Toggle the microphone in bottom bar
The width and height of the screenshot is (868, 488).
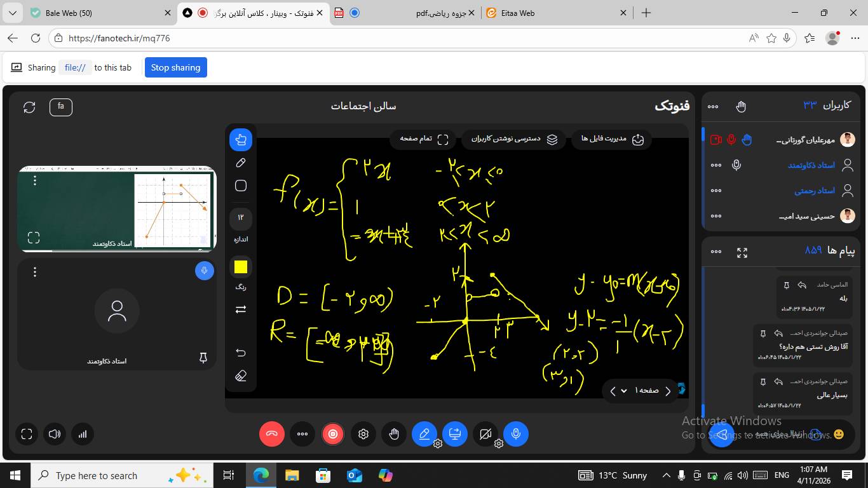[x=516, y=434]
